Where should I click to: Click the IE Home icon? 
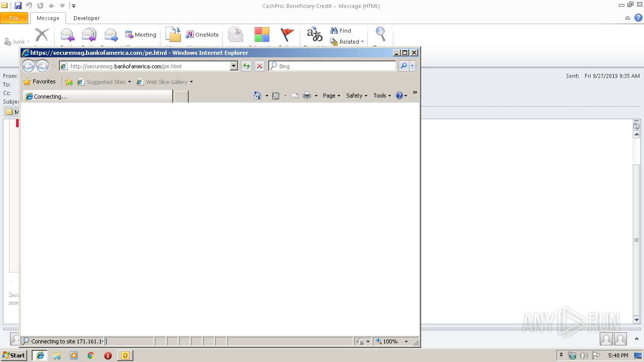[258, 96]
